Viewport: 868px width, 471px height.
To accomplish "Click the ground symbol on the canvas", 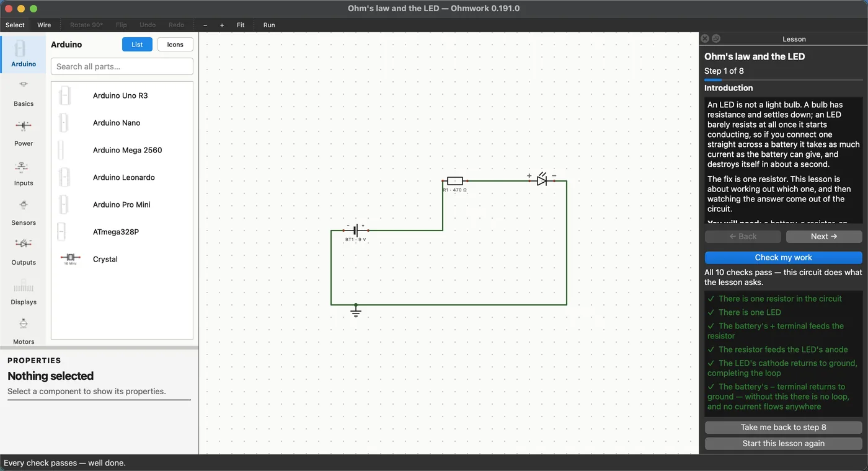I will [356, 311].
